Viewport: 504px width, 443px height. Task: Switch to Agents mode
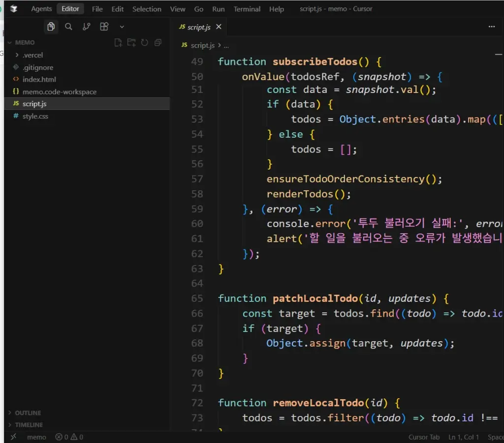tap(41, 9)
